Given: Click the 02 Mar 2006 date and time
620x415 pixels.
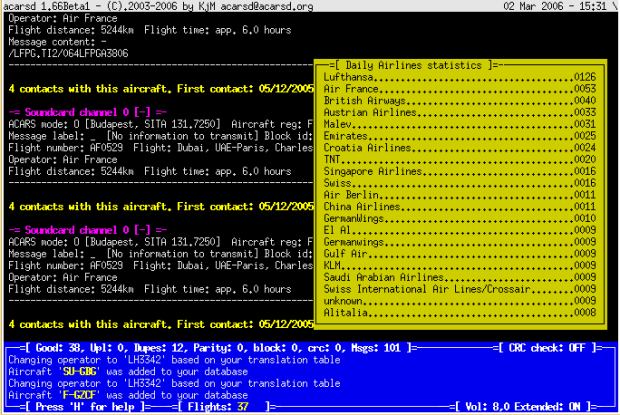Looking at the screenshot, I should click(555, 6).
